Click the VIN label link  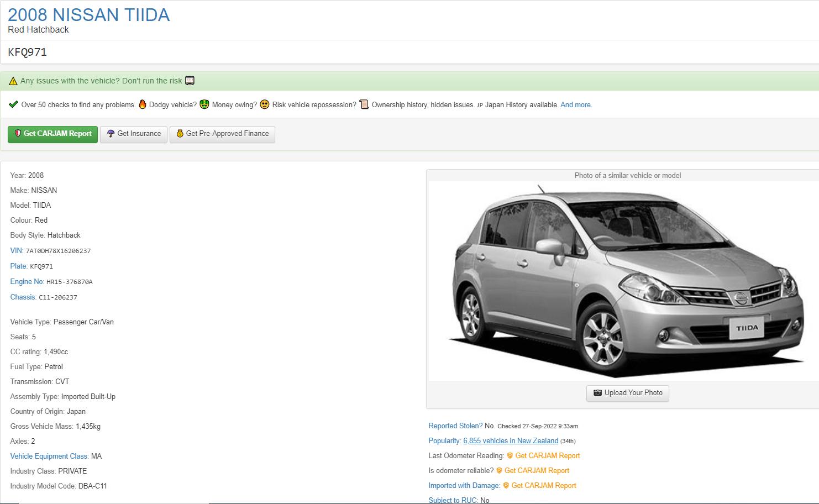[x=17, y=251]
